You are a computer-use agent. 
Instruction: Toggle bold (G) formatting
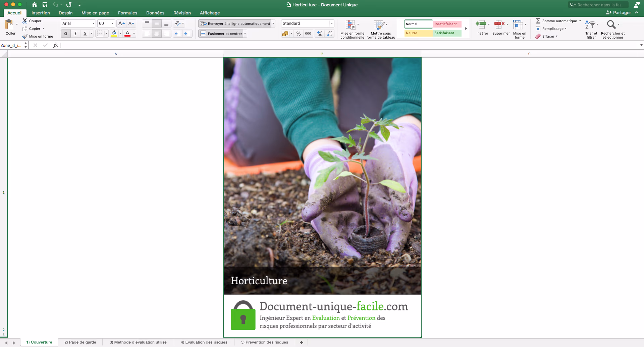point(66,34)
